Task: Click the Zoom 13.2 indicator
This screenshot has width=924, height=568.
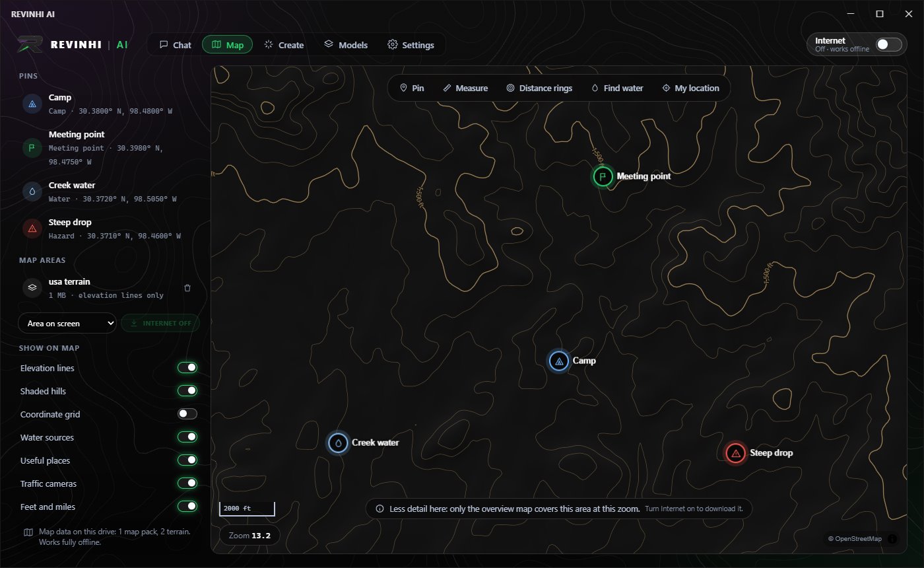Action: click(249, 536)
